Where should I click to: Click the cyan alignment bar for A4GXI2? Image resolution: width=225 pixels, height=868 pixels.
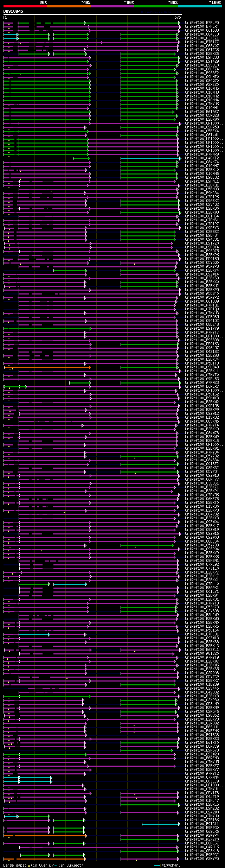click(x=150, y=158)
